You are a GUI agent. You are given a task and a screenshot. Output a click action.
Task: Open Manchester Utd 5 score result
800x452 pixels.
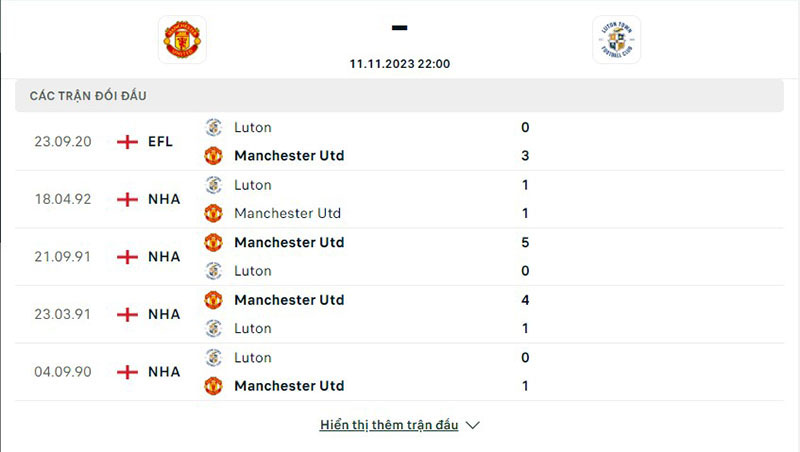click(525, 242)
